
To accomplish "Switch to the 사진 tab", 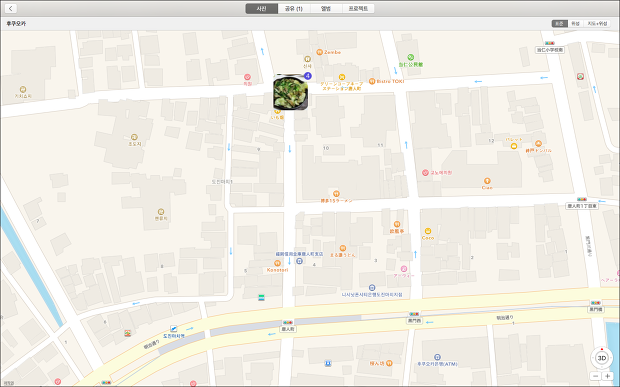I will coord(261,8).
